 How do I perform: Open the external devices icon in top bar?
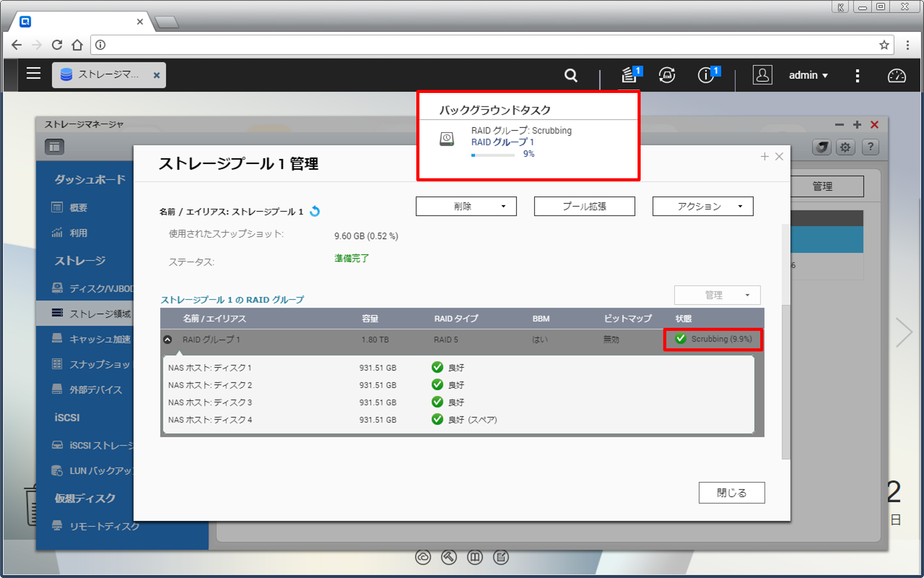(667, 76)
